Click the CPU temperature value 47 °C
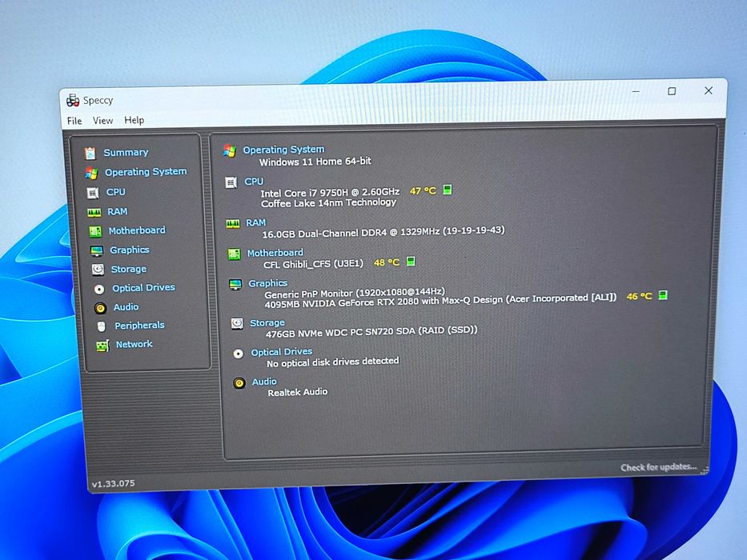 [x=423, y=191]
